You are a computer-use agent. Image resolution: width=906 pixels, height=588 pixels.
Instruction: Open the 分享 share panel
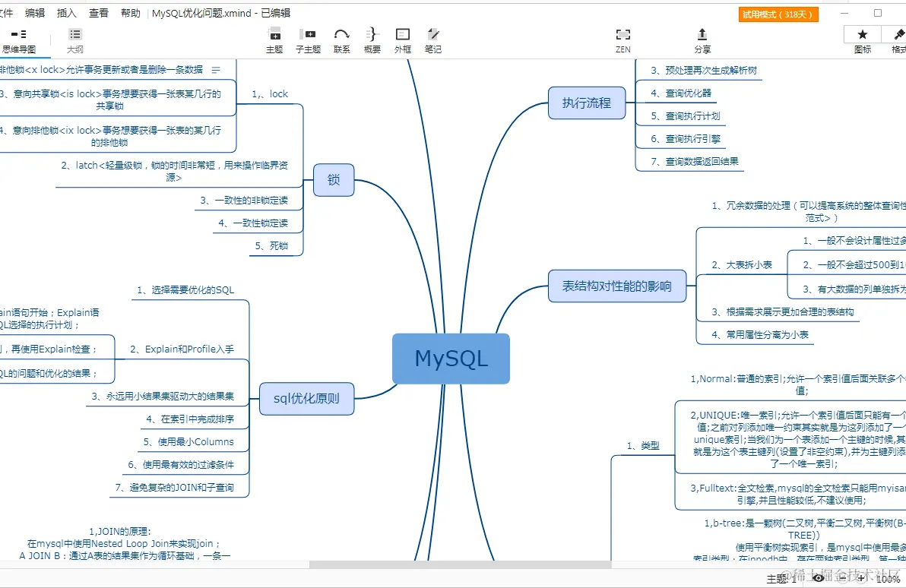click(702, 38)
